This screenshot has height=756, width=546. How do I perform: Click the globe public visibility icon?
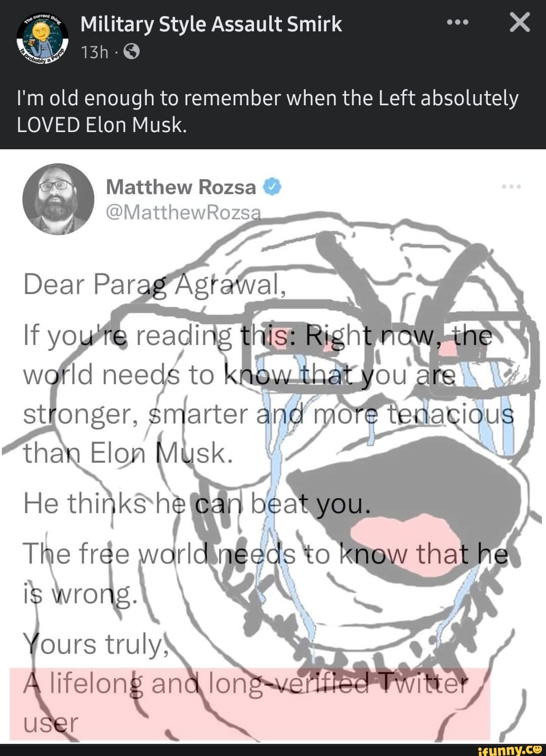coord(131,52)
